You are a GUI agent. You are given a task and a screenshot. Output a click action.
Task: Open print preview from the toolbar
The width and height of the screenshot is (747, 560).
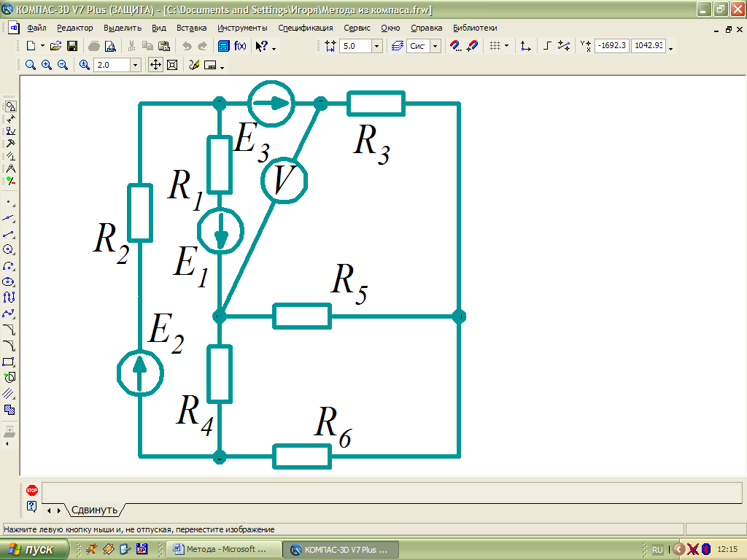coord(110,46)
